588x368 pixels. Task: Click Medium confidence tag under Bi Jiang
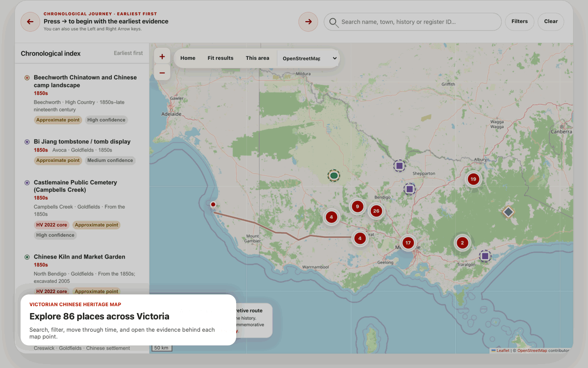[x=110, y=160]
